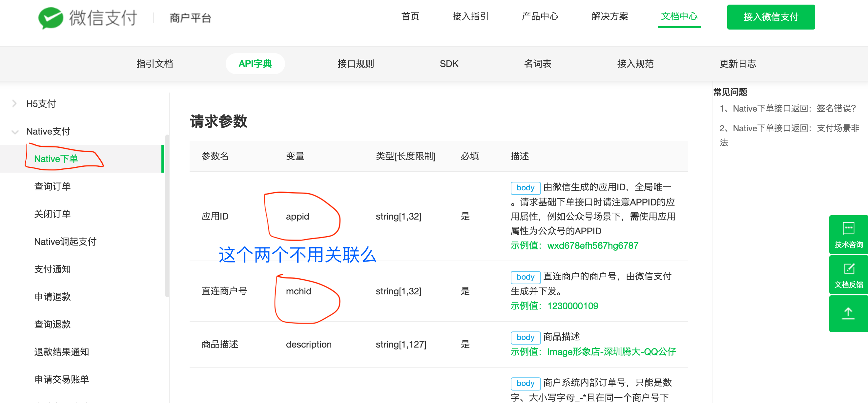Open the 接口规则 tab
This screenshot has width=868, height=403.
(x=356, y=64)
